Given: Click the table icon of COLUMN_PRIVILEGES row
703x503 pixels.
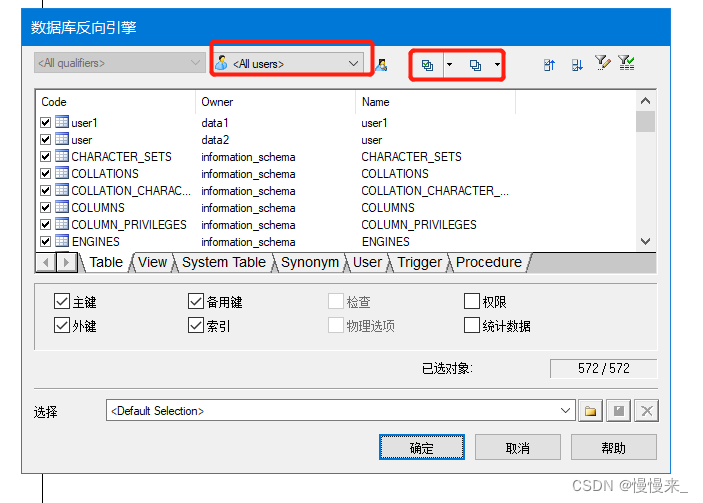Looking at the screenshot, I should pyautogui.click(x=62, y=224).
